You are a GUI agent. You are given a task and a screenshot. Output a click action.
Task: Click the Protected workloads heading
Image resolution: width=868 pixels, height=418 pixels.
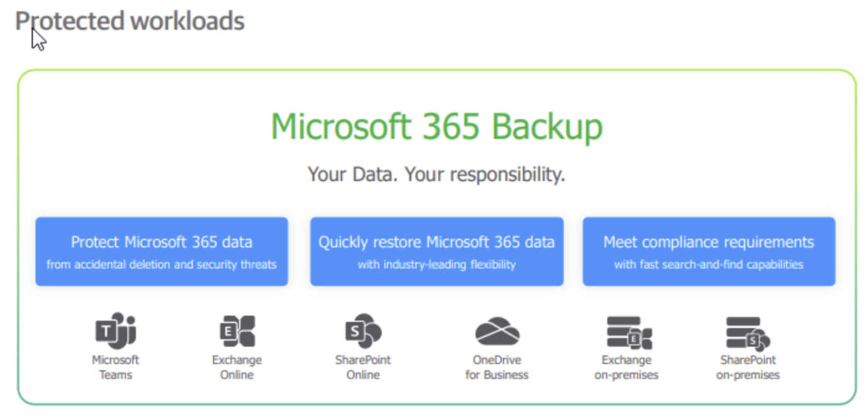(130, 21)
